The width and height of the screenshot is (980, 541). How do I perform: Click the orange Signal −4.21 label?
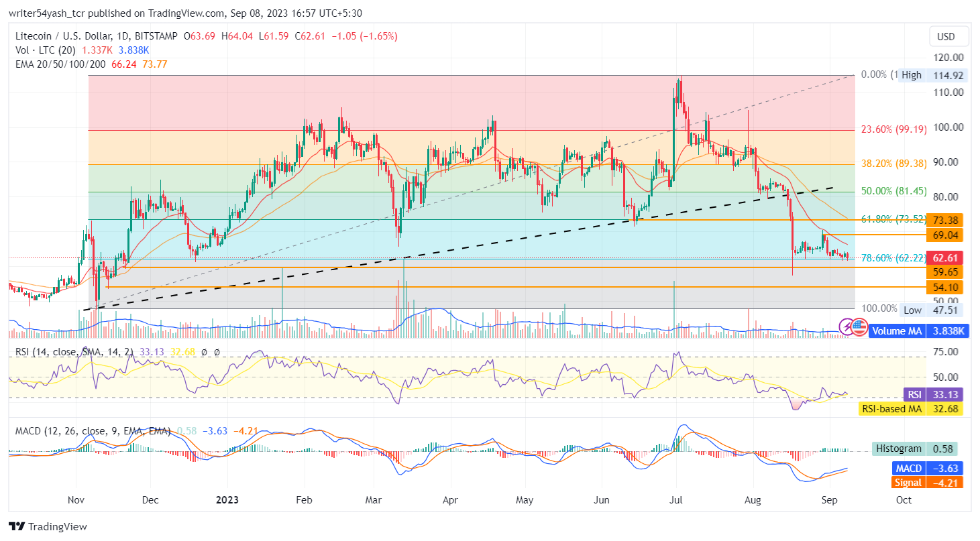click(x=928, y=482)
